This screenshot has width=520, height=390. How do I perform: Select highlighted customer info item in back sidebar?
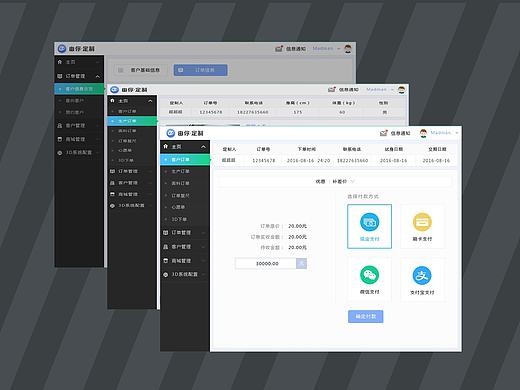pyautogui.click(x=80, y=89)
